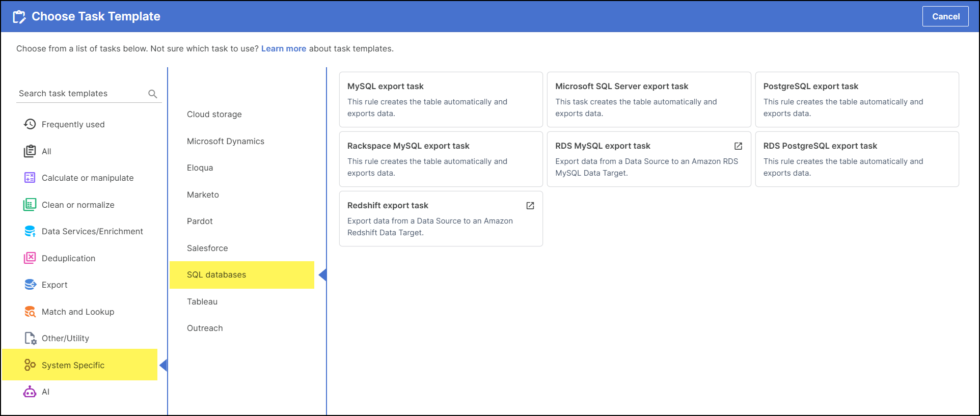Click the AI robot icon
This screenshot has height=416, width=980.
tap(30, 392)
